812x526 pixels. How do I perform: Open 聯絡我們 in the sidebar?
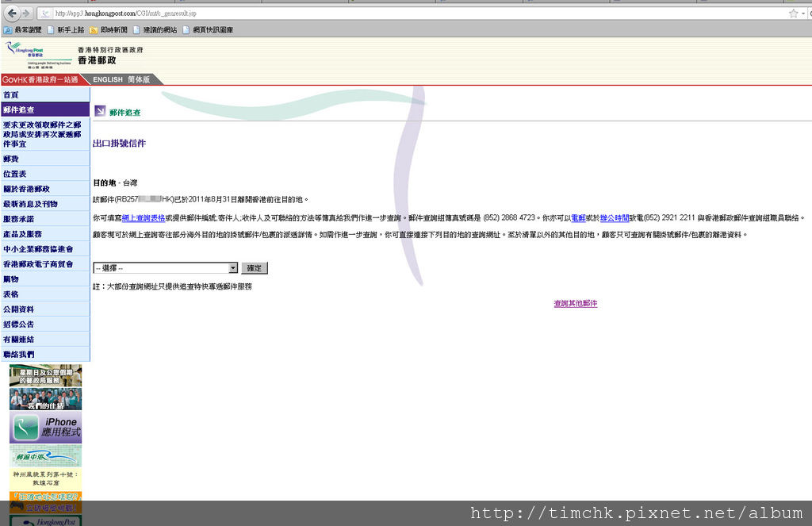45,355
